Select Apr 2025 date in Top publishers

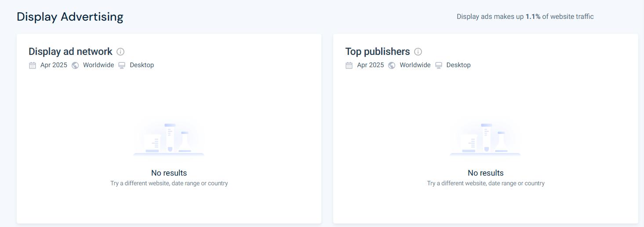371,65
